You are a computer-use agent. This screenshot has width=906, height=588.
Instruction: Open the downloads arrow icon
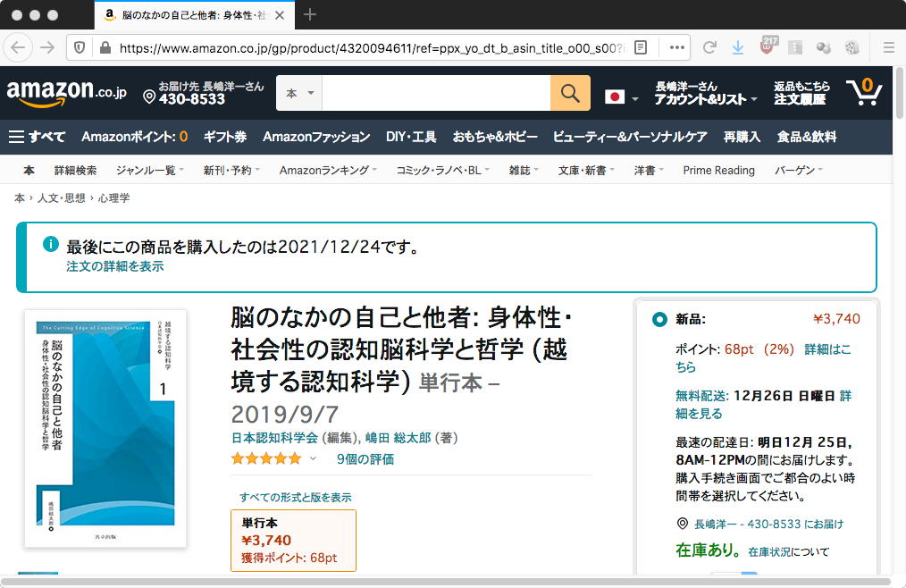pos(738,47)
